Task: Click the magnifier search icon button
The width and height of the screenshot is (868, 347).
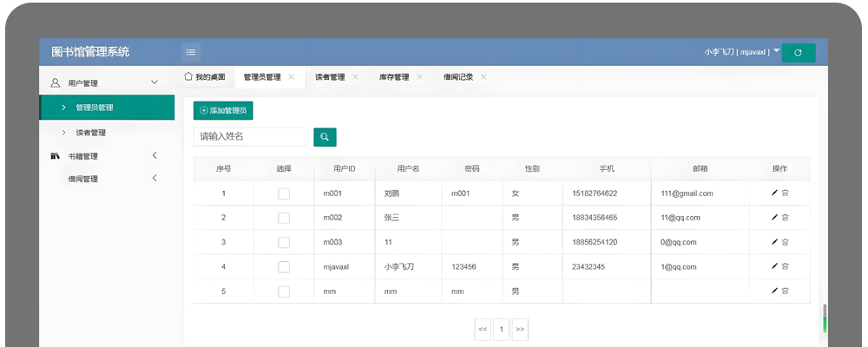Action: [x=325, y=137]
